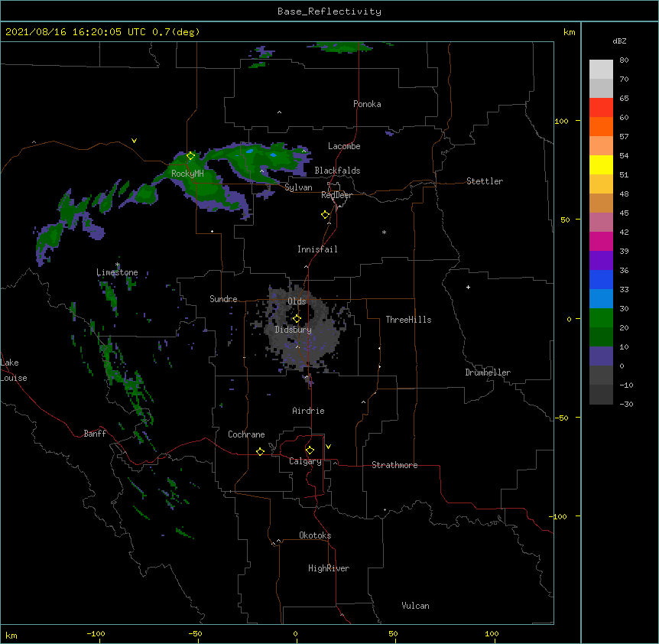
Task: Select the Drumheller town label
Action: pyautogui.click(x=488, y=372)
